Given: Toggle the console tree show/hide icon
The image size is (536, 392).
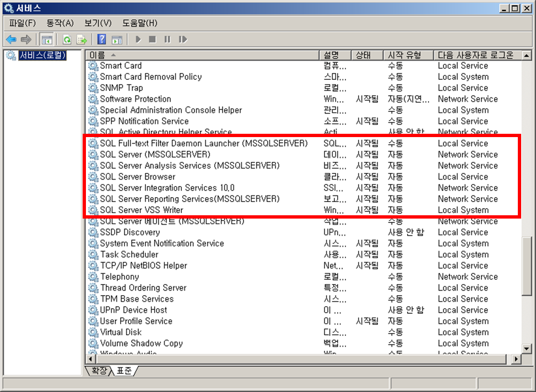Looking at the screenshot, I should pos(47,40).
